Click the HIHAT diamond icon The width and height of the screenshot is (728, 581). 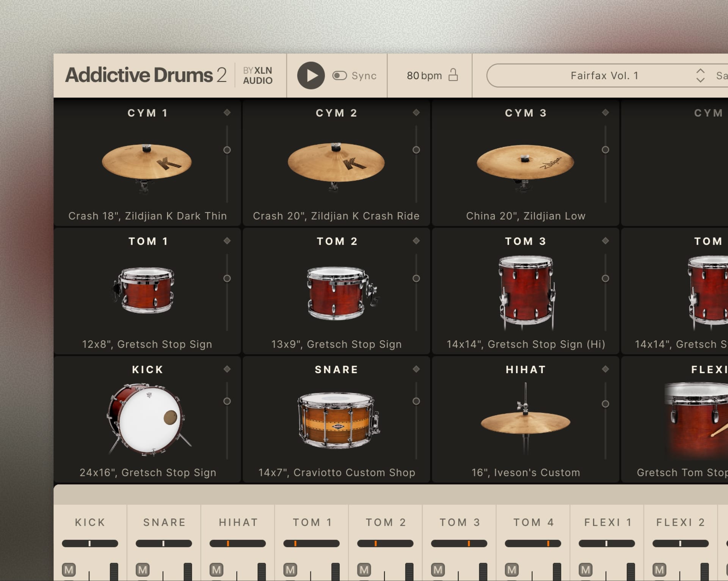click(606, 369)
